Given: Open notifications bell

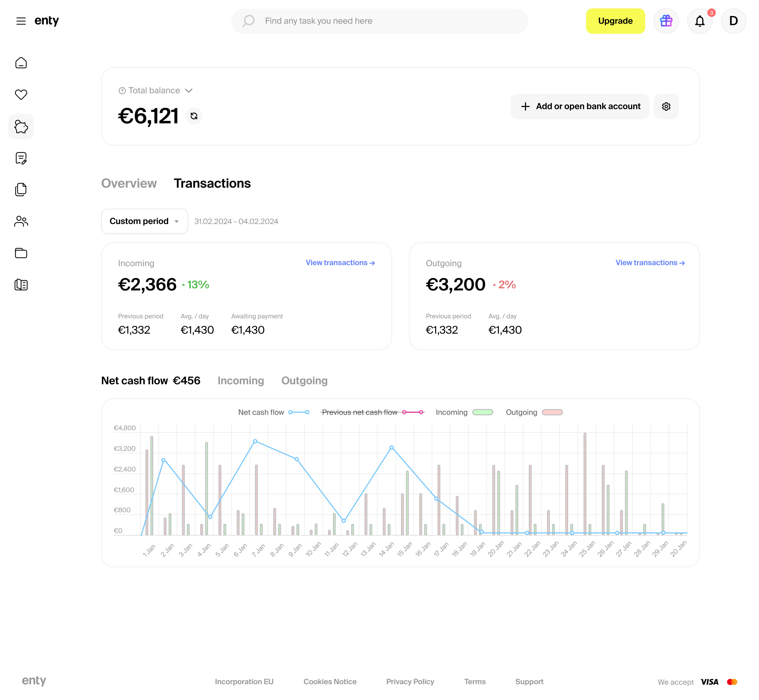Looking at the screenshot, I should click(699, 21).
